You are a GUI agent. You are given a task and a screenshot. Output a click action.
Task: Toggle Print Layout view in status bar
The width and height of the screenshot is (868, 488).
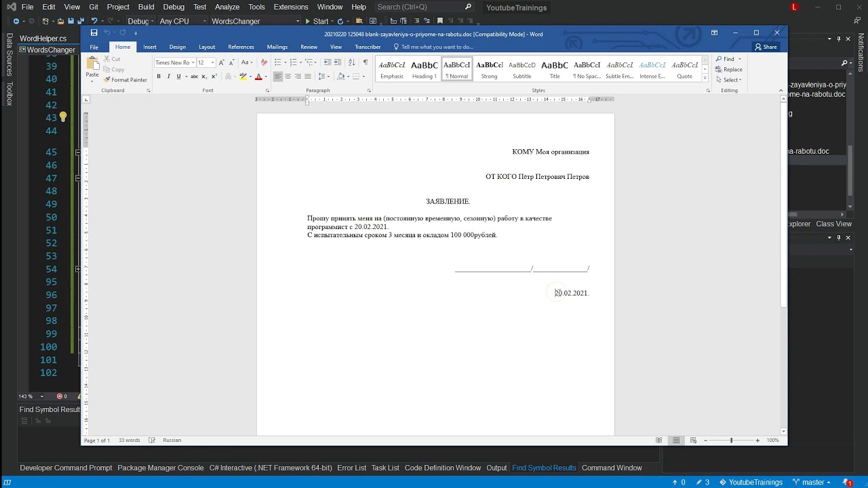click(676, 441)
